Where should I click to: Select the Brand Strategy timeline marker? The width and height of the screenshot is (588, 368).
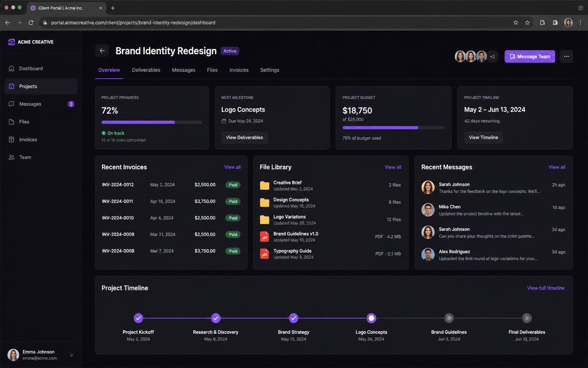pos(294,318)
